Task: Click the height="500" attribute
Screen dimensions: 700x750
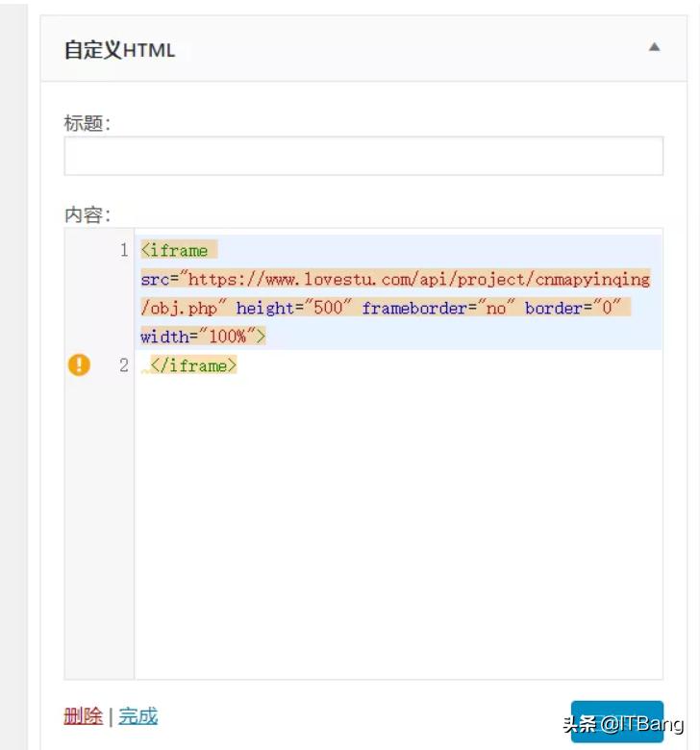Action: (294, 308)
